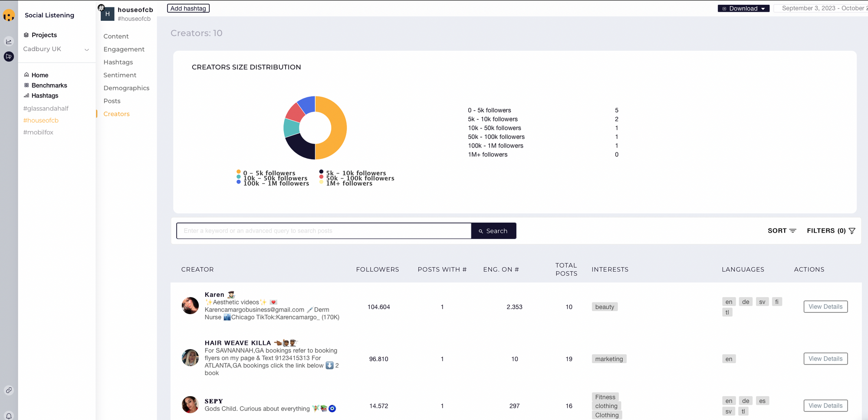Screen dimensions: 868x420
Task: Click SEPY's profile thumbnail
Action: (190, 404)
